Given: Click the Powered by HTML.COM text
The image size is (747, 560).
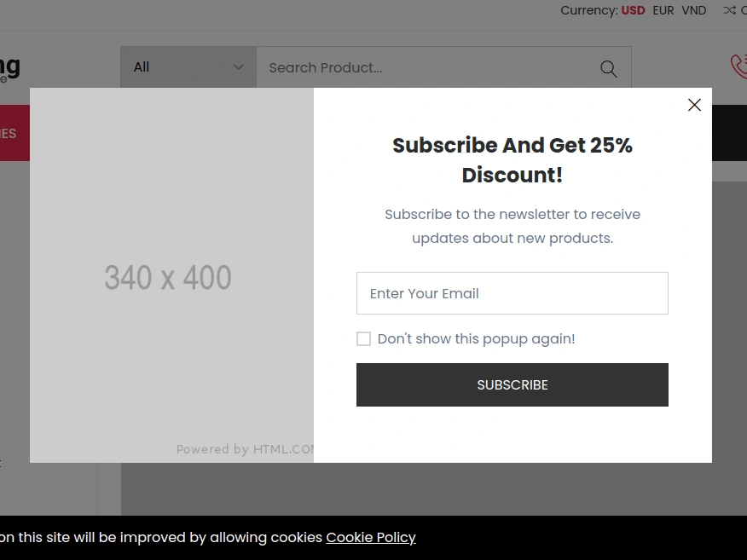Looking at the screenshot, I should [246, 449].
